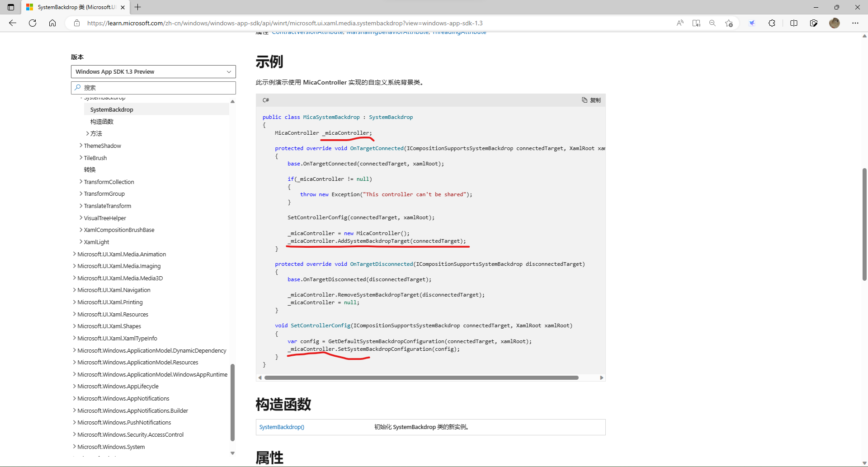Viewport: 868px width, 467px height.
Task: Click the Read aloud icon
Action: coord(680,23)
